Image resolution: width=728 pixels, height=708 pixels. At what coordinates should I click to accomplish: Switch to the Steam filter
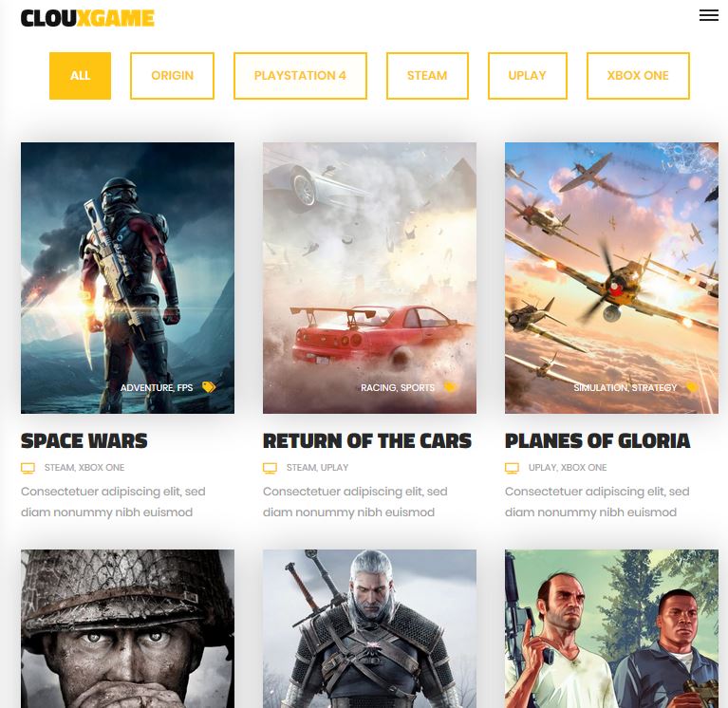click(x=427, y=76)
